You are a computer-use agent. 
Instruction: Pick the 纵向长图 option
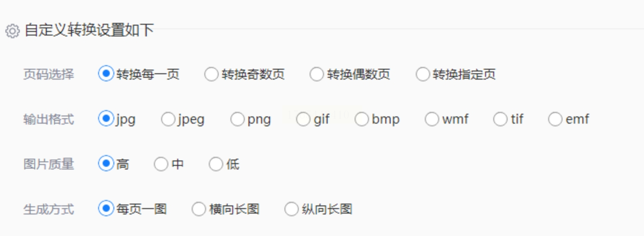tap(292, 209)
